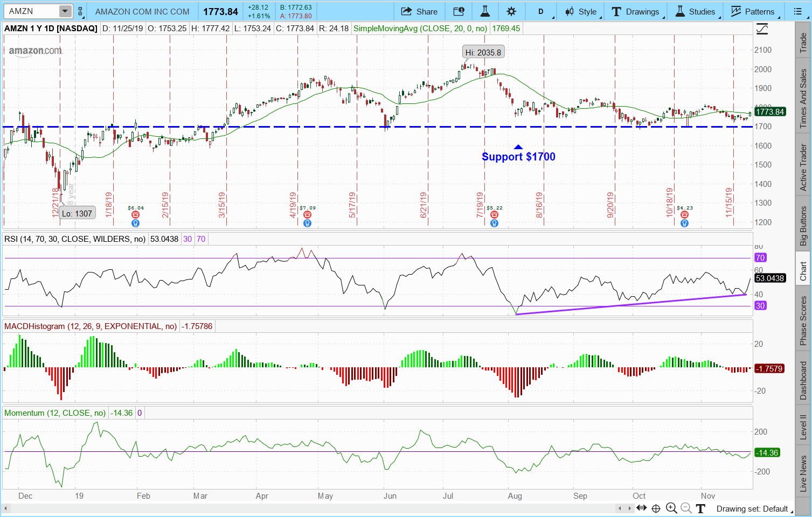Click the Drawing set: Default selector
The image size is (812, 517).
click(x=752, y=508)
